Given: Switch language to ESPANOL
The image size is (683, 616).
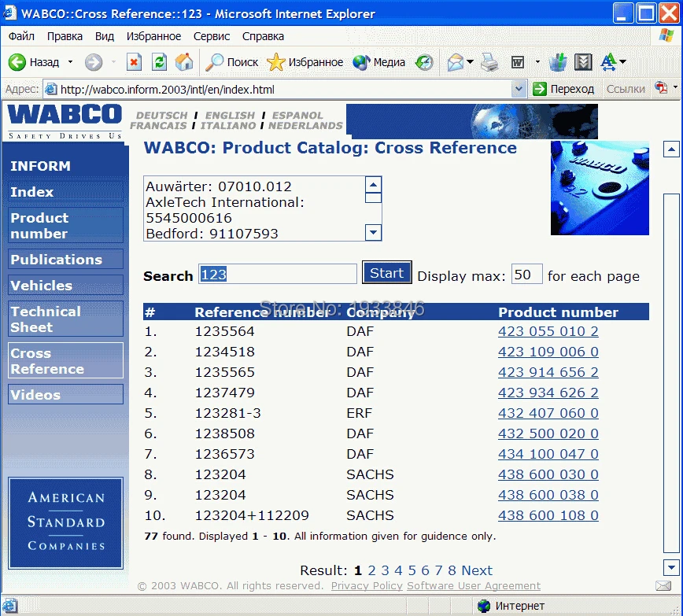Looking at the screenshot, I should tap(297, 116).
